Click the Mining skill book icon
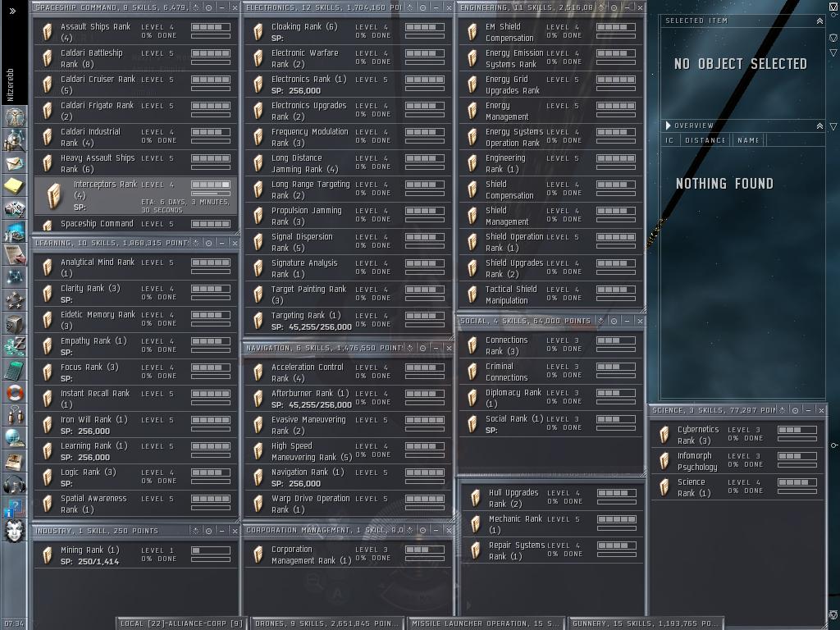Image resolution: width=840 pixels, height=630 pixels. click(x=47, y=555)
